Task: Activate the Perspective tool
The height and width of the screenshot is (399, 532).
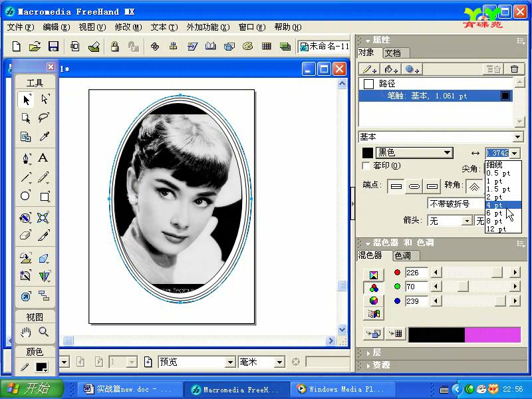Action: (x=26, y=258)
